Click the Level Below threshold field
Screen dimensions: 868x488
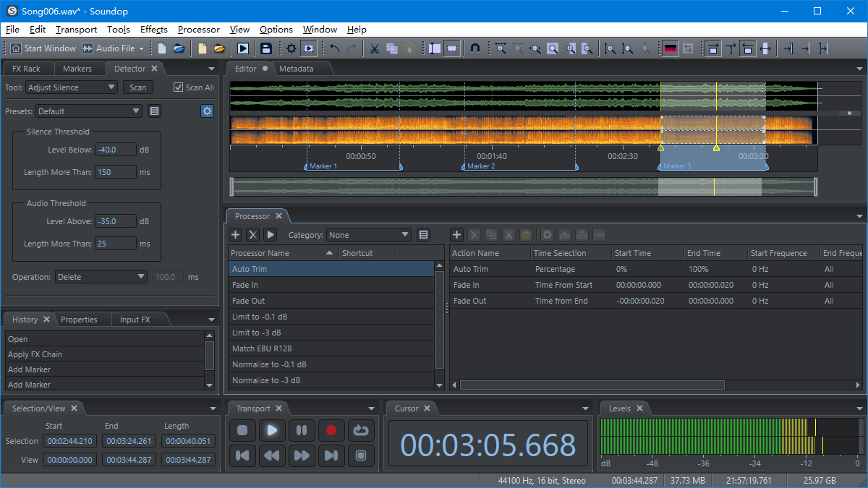point(116,150)
